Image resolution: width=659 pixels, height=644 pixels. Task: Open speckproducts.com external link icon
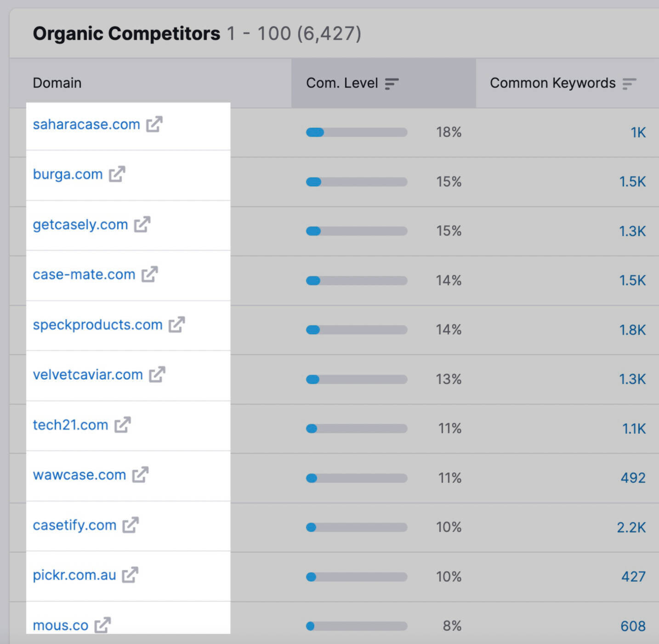point(176,324)
